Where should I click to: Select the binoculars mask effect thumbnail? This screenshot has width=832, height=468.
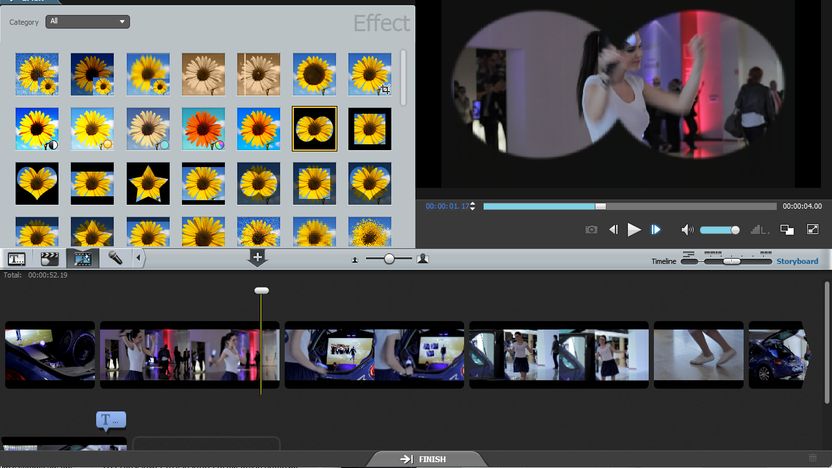click(314, 129)
